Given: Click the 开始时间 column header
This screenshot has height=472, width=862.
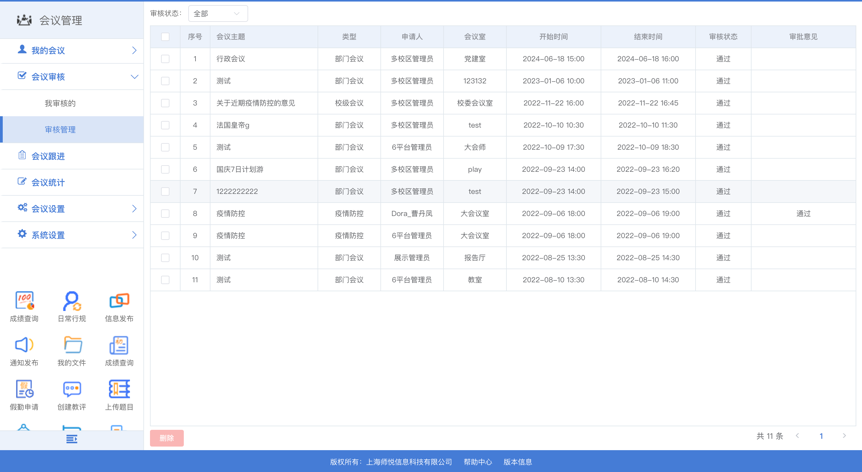Looking at the screenshot, I should (554, 37).
